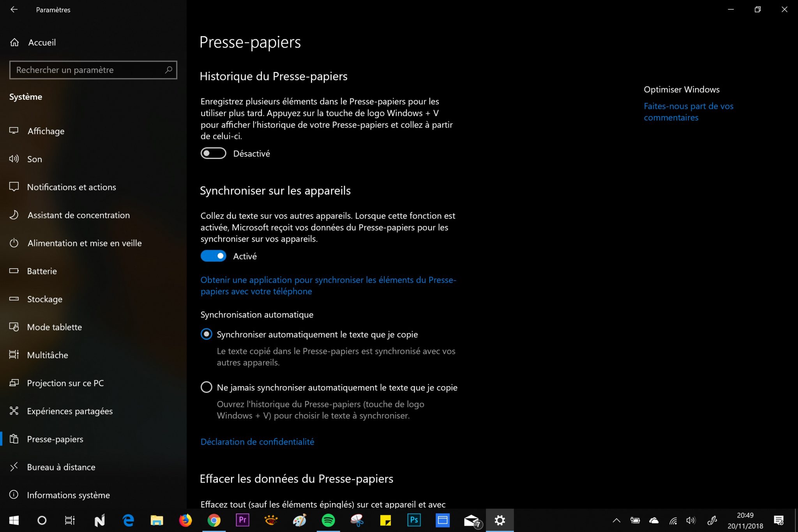This screenshot has width=798, height=532.
Task: Open the Accueil home icon
Action: 14,42
